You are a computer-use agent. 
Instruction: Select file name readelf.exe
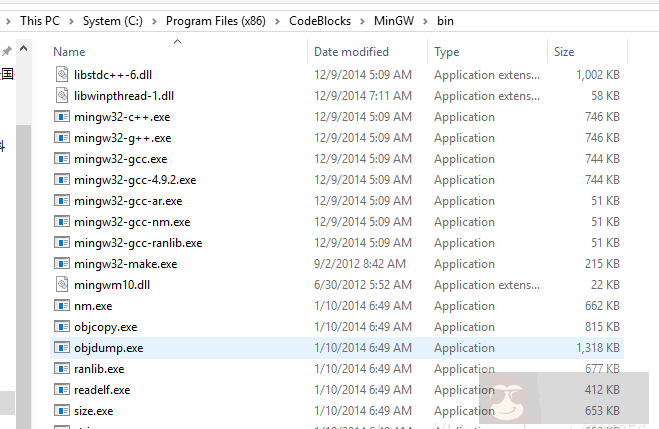point(102,390)
